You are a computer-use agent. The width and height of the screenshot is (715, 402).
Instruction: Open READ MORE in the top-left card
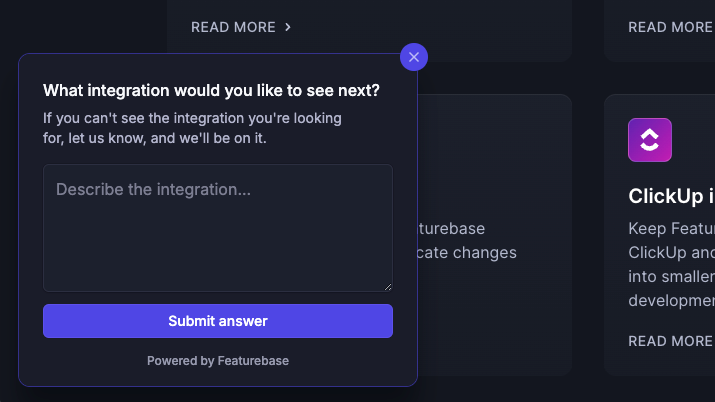coord(233,27)
